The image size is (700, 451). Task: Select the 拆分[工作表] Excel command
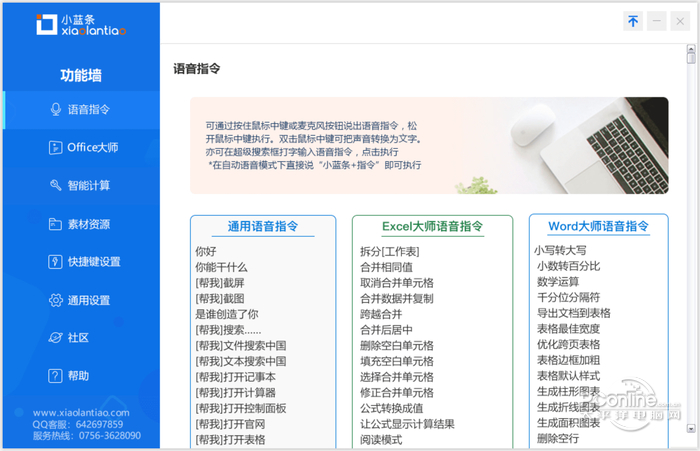coord(390,251)
